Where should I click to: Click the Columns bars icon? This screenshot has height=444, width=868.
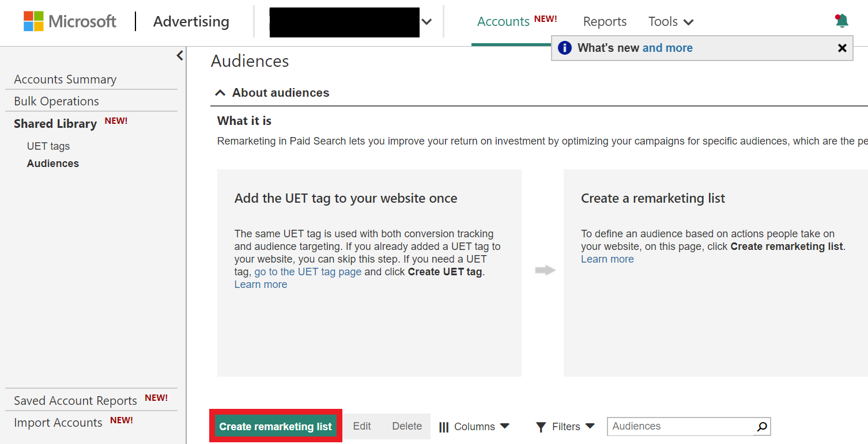click(444, 427)
